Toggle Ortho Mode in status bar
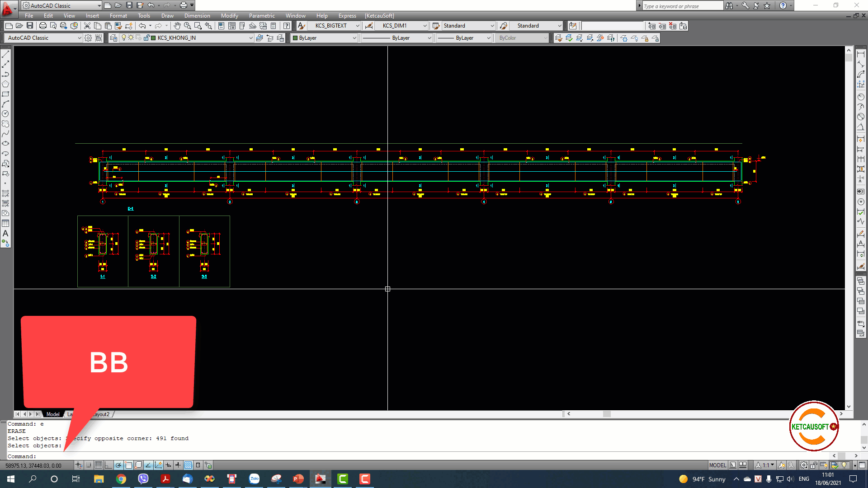 click(x=108, y=465)
